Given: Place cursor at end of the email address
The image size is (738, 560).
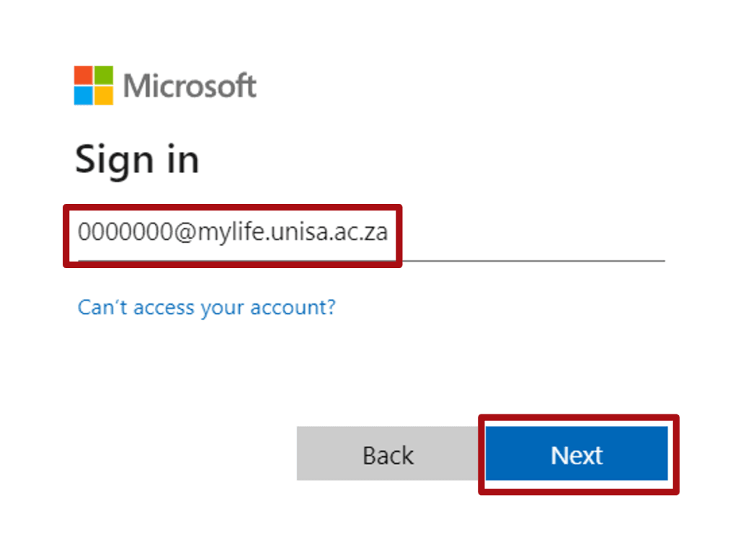Looking at the screenshot, I should (x=389, y=234).
